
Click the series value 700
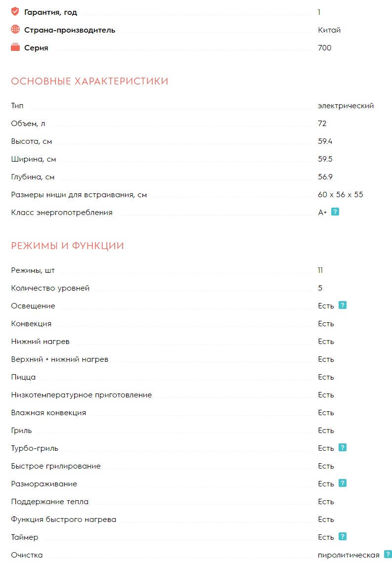pyautogui.click(x=325, y=48)
